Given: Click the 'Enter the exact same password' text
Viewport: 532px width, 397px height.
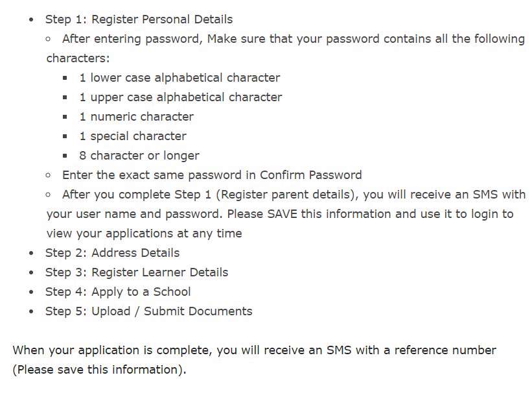Looking at the screenshot, I should point(159,175).
